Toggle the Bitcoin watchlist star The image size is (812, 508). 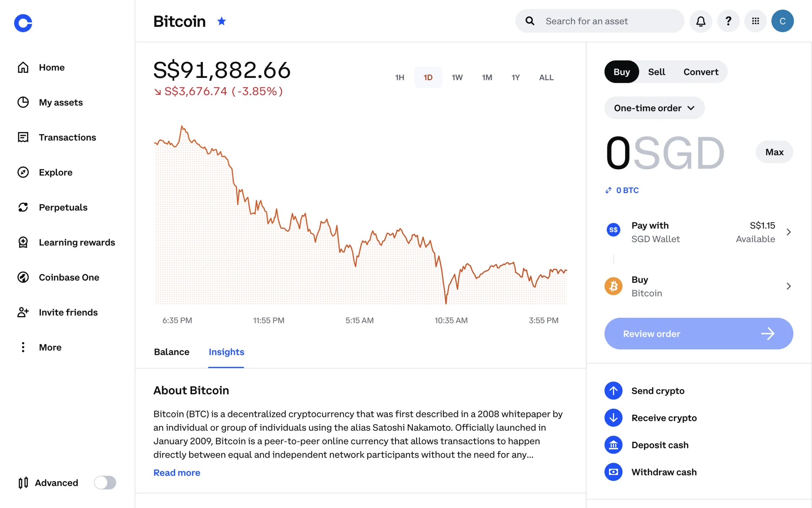222,21
